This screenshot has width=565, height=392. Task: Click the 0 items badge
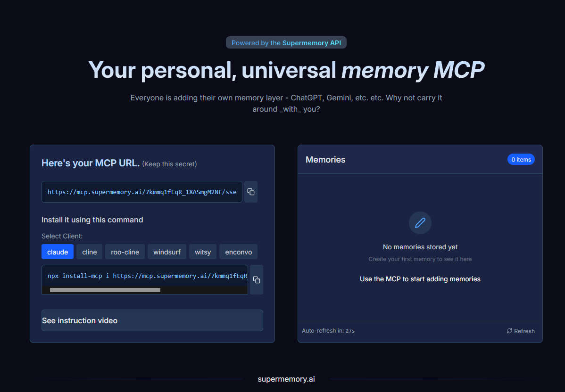coord(521,159)
